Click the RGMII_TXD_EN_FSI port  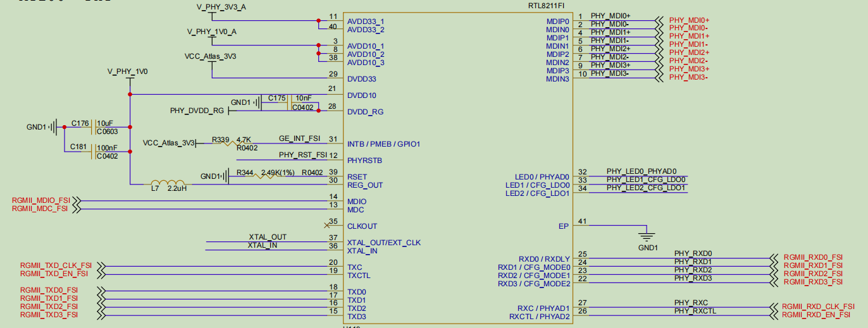click(64, 274)
